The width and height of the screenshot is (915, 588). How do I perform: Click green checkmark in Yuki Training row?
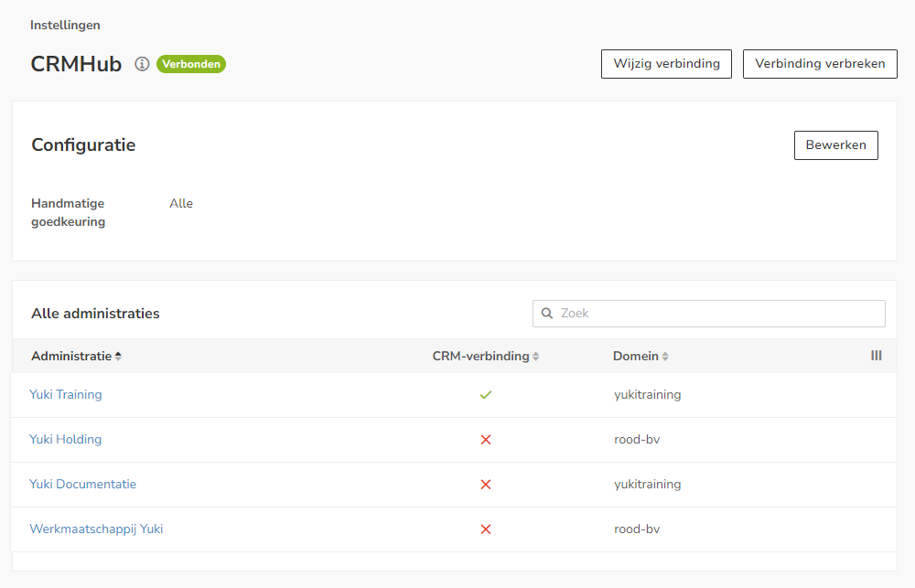[486, 395]
